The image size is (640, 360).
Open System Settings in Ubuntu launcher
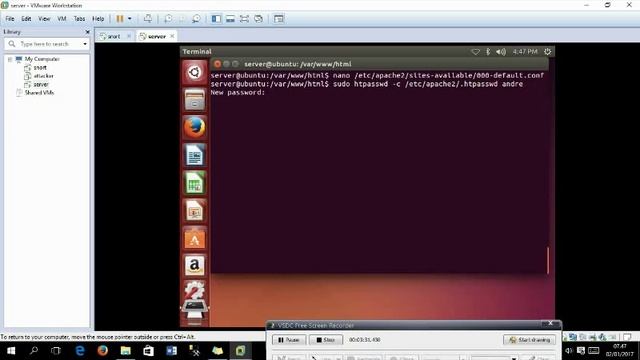(194, 290)
